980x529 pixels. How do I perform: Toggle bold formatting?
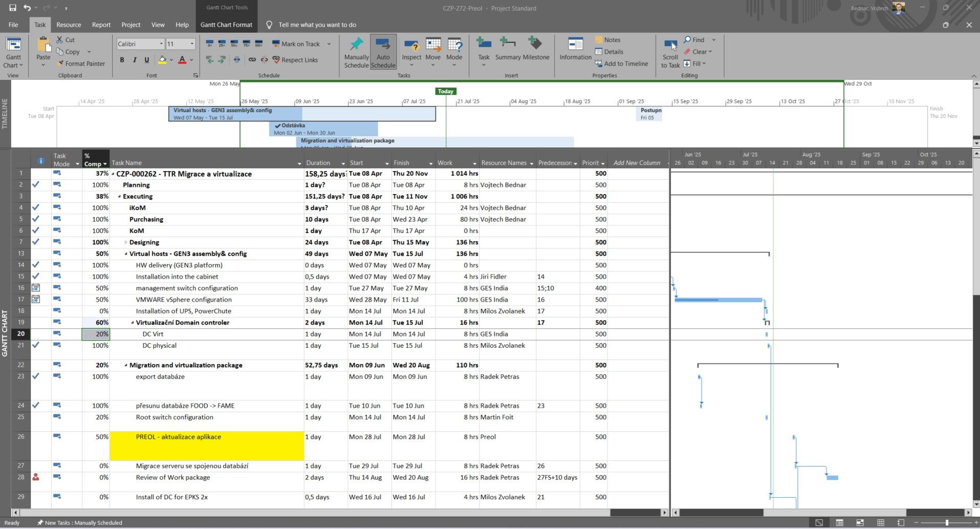pos(122,60)
